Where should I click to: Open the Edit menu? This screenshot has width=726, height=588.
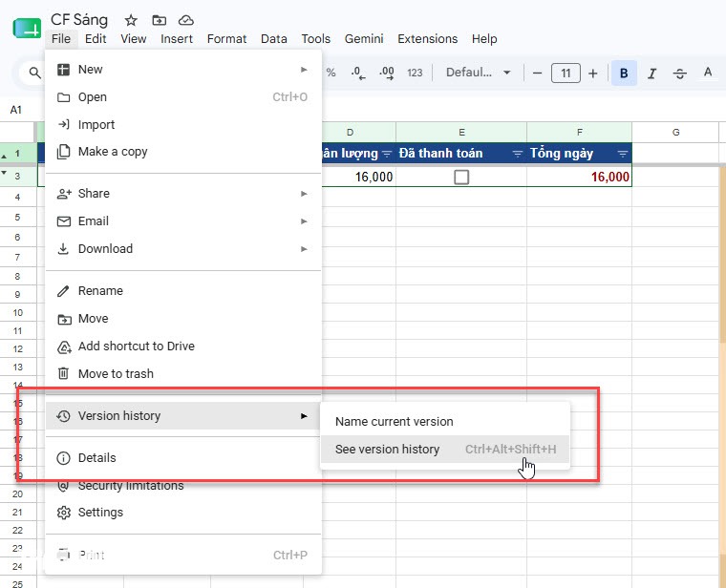(x=96, y=39)
